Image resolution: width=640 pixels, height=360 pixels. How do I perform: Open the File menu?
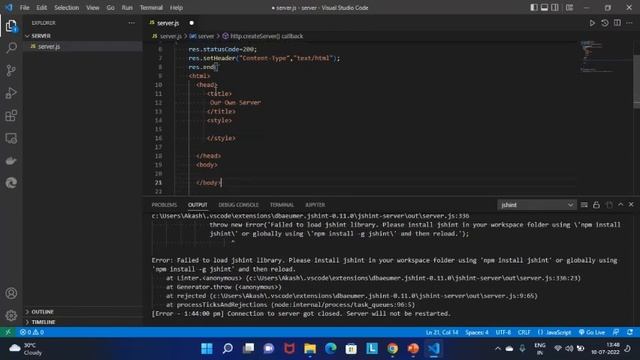click(x=24, y=8)
